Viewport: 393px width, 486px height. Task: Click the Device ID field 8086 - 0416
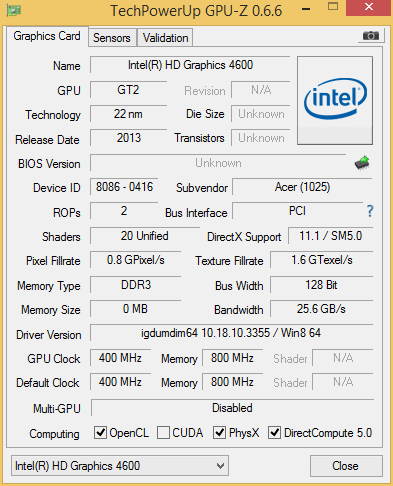(124, 187)
